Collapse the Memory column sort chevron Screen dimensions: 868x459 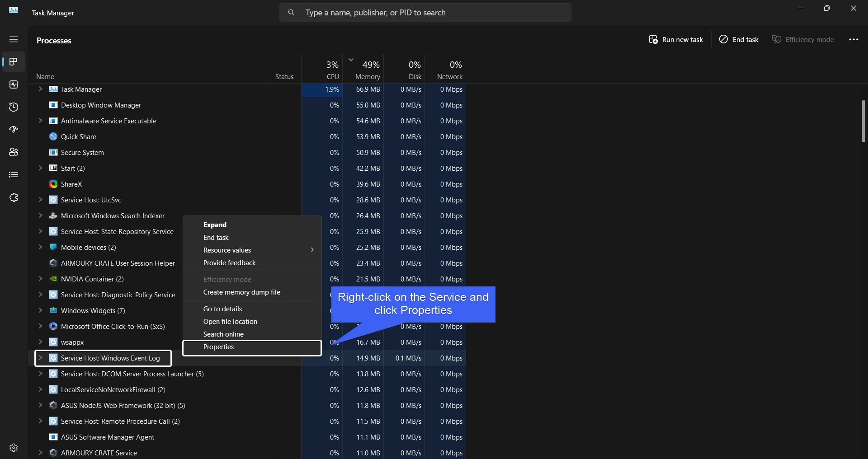[351, 59]
